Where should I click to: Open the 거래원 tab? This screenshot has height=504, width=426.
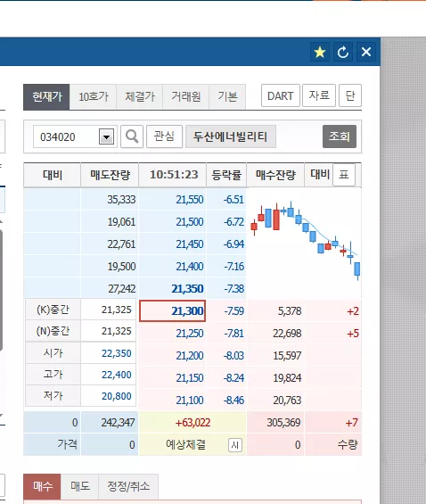click(x=186, y=96)
